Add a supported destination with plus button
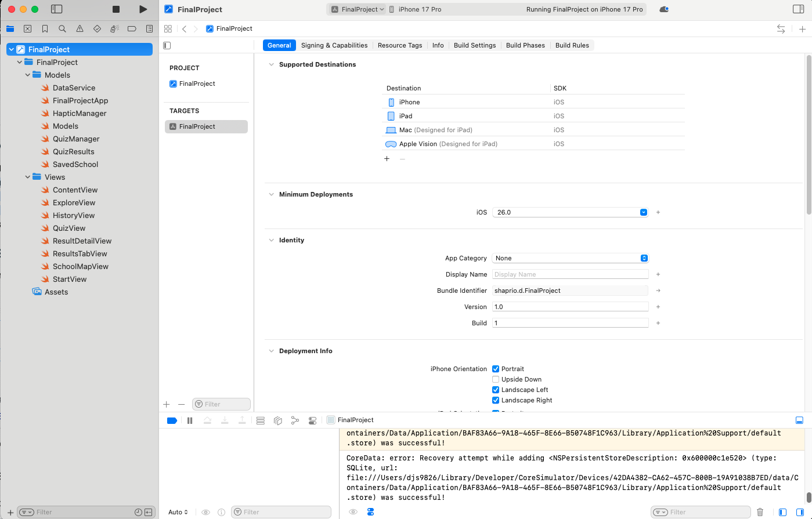The image size is (812, 519). [x=387, y=158]
